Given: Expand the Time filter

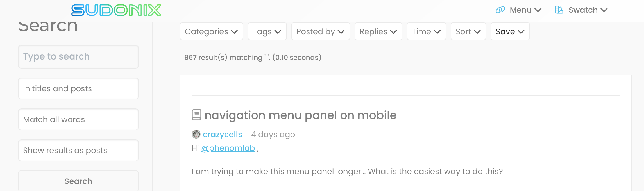Looking at the screenshot, I should [426, 31].
